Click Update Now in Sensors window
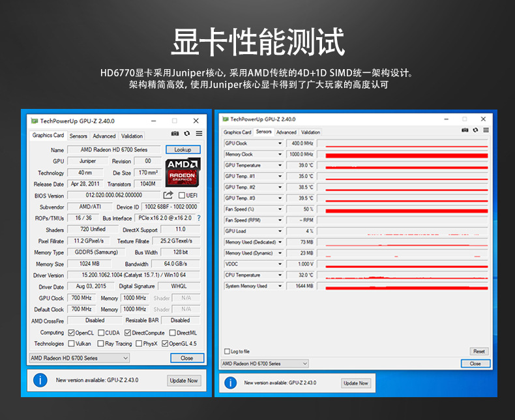 point(356,383)
